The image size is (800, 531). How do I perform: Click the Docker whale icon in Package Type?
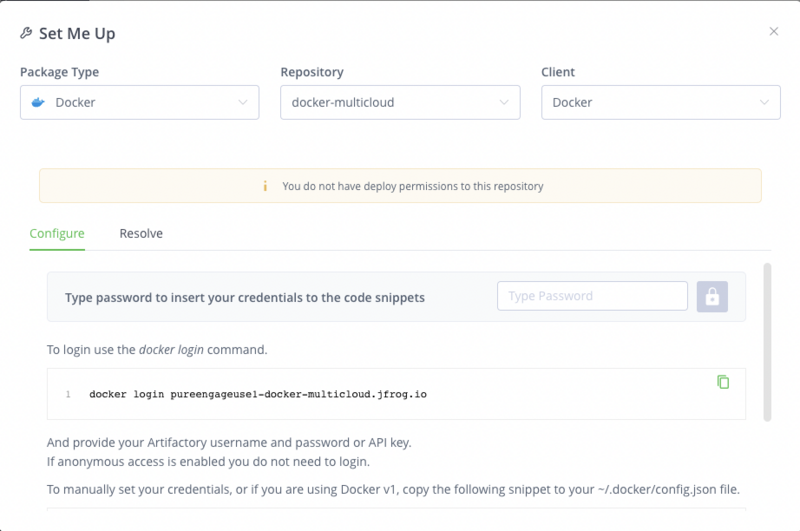click(38, 103)
